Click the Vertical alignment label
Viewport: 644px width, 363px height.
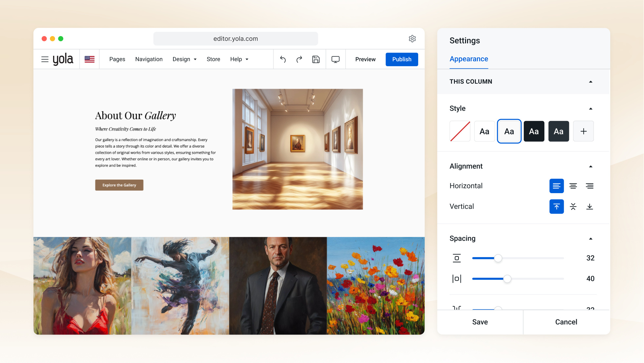coord(462,207)
